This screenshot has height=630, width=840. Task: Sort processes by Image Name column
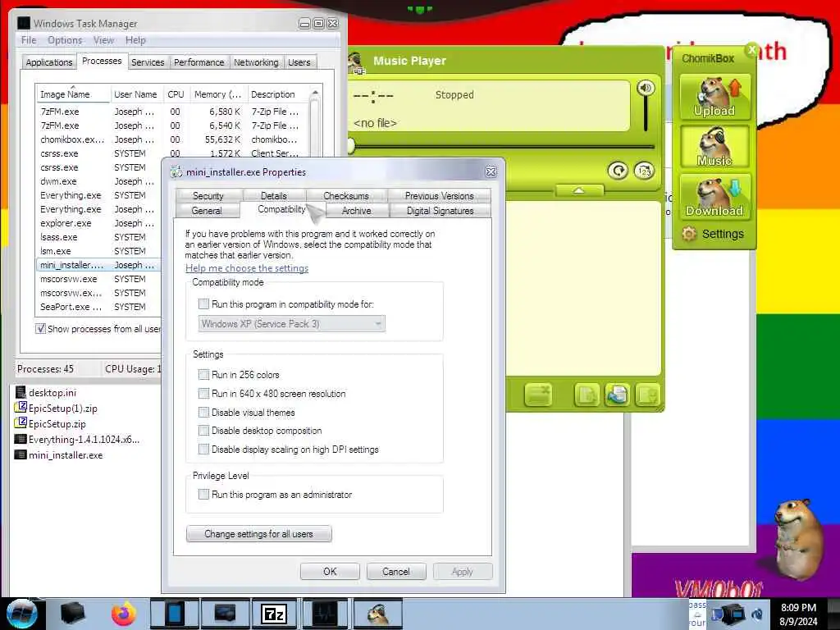(x=73, y=94)
